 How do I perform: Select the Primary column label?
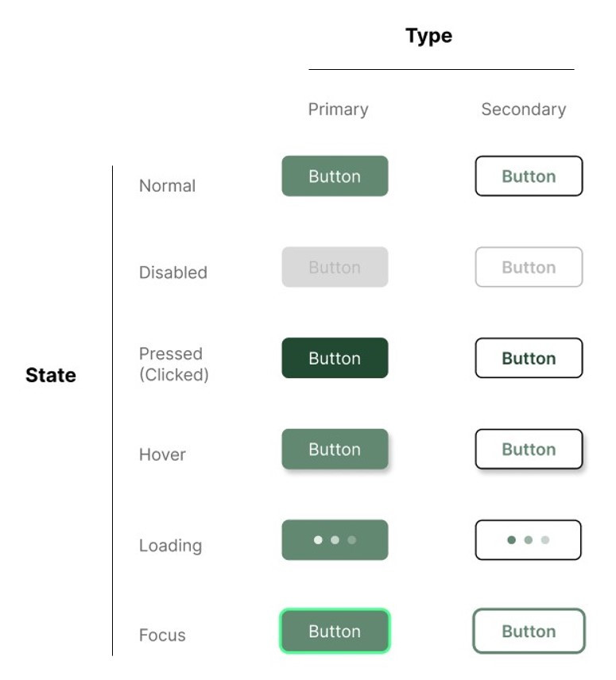[339, 110]
